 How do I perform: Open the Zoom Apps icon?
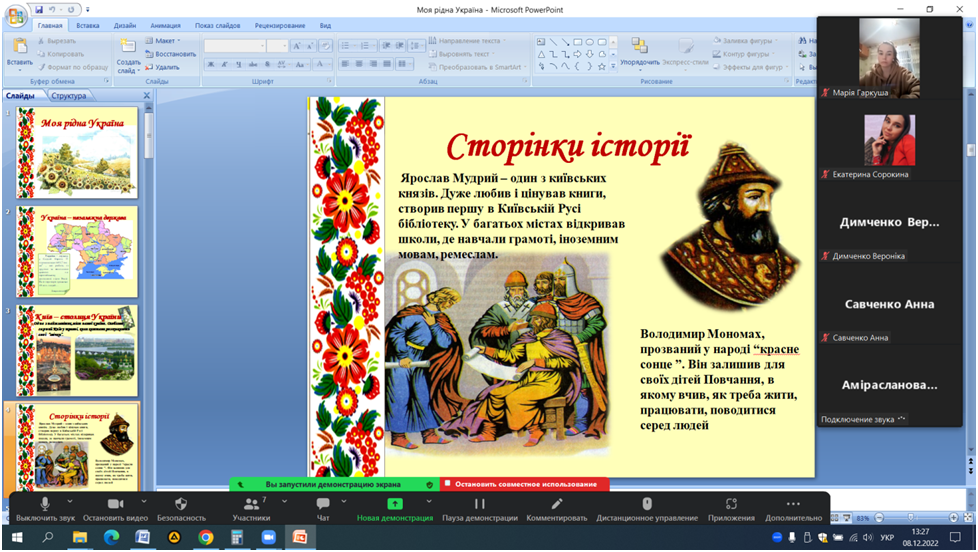click(731, 504)
